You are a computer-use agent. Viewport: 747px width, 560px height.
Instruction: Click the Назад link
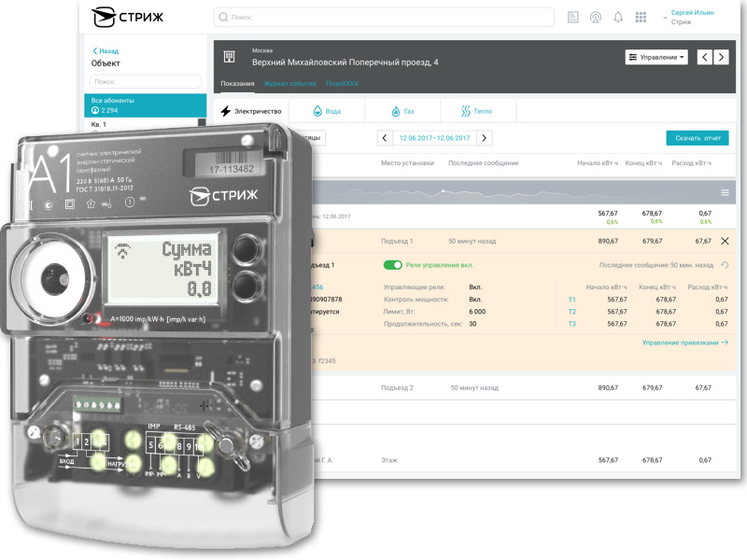point(106,51)
